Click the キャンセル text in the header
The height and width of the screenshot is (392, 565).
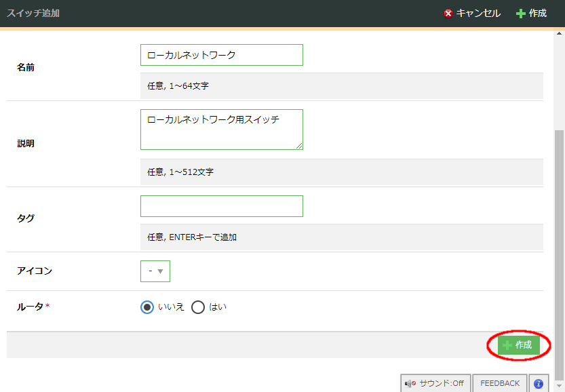click(x=478, y=14)
